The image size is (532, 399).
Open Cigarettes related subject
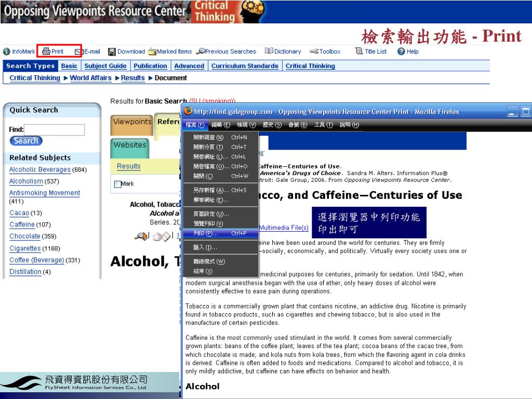25,248
